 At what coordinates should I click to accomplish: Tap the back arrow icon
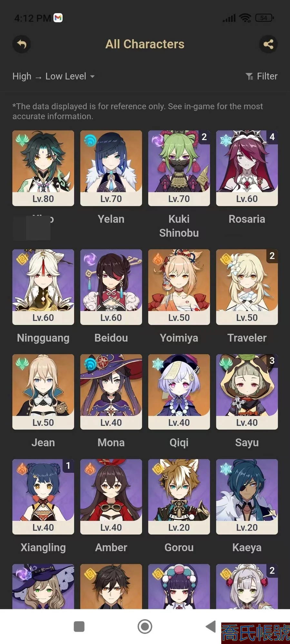(x=22, y=44)
